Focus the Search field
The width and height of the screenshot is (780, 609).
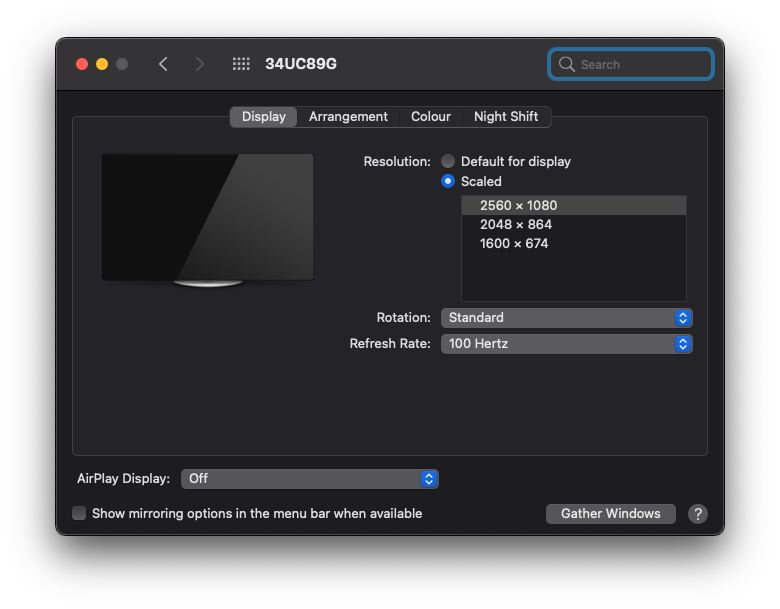[x=631, y=64]
